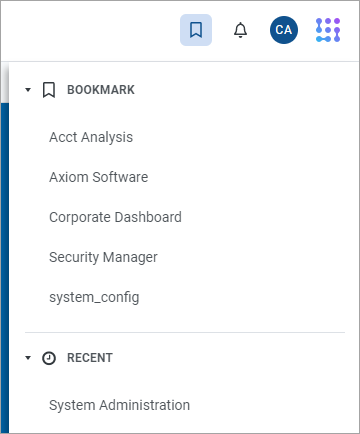Open the Acct Analysis bookmark

91,137
